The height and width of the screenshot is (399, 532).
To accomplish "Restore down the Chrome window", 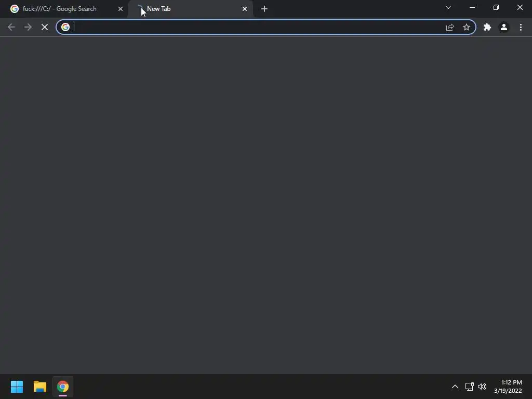I will (x=496, y=7).
